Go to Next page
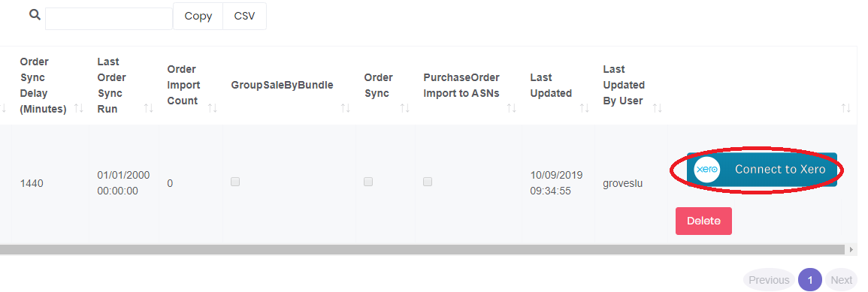The width and height of the screenshot is (868, 292). click(841, 280)
